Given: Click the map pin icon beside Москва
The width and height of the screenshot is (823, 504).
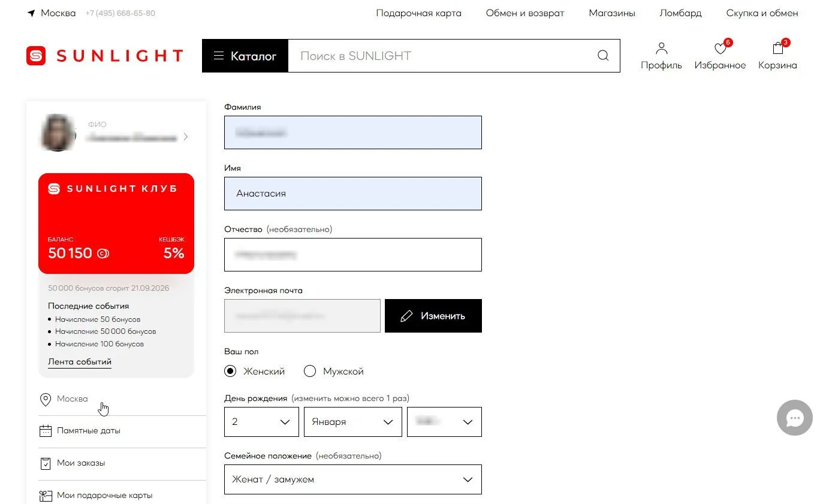Looking at the screenshot, I should click(x=45, y=399).
